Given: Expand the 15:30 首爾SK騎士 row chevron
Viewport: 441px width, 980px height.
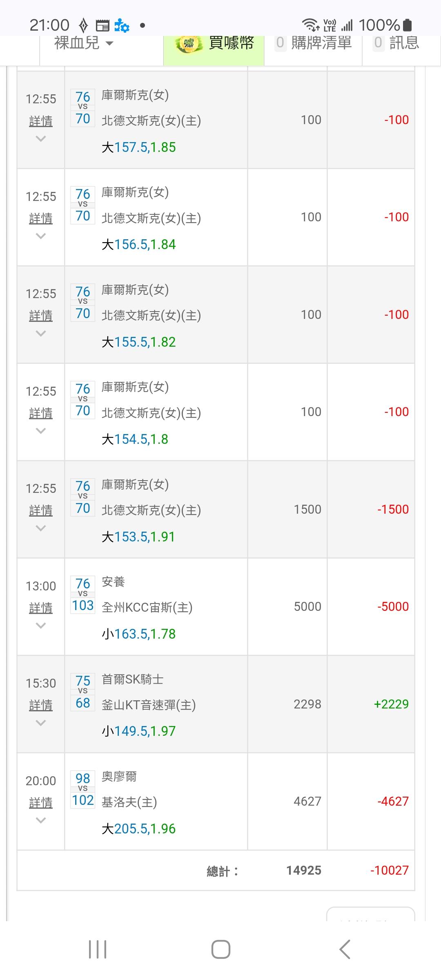Looking at the screenshot, I should coord(41,723).
